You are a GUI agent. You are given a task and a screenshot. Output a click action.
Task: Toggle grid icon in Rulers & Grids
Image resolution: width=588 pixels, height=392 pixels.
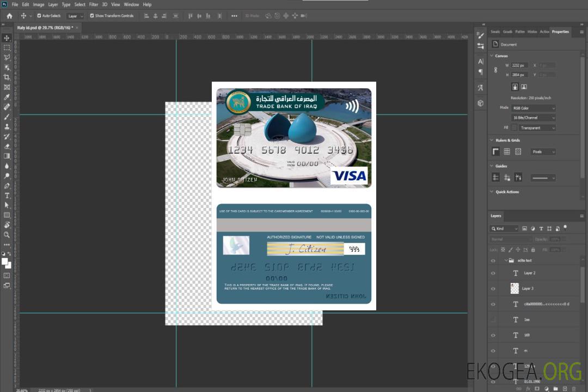(x=507, y=151)
